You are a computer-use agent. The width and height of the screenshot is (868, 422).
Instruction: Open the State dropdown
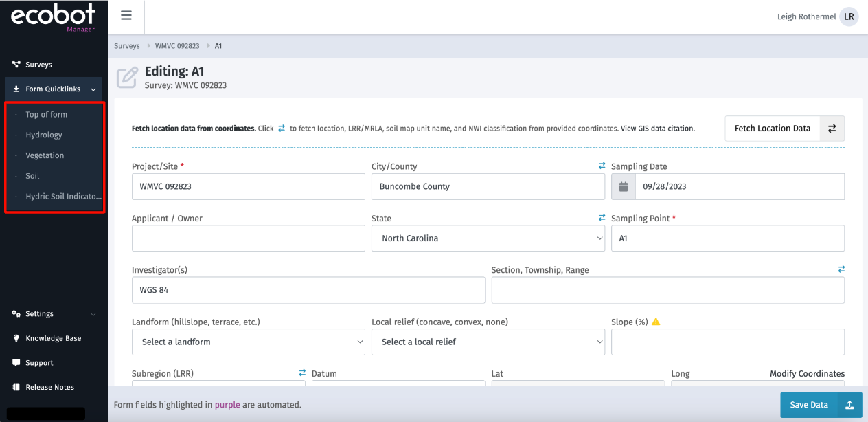(488, 238)
